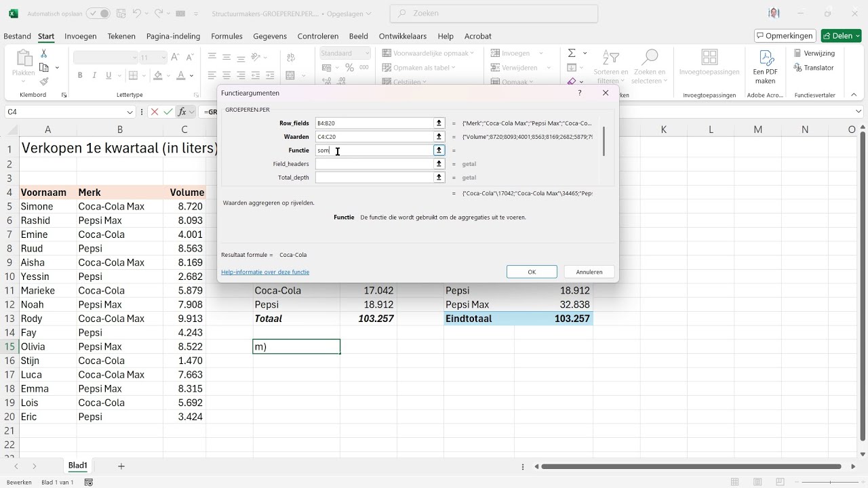Screen dimensions: 868x488
Task: Cancel formula entry with red X
Action: click(x=155, y=112)
